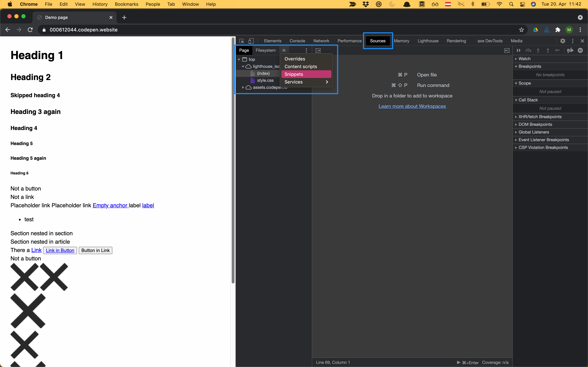Expand XHR/fetch Breakpoints section

click(540, 117)
